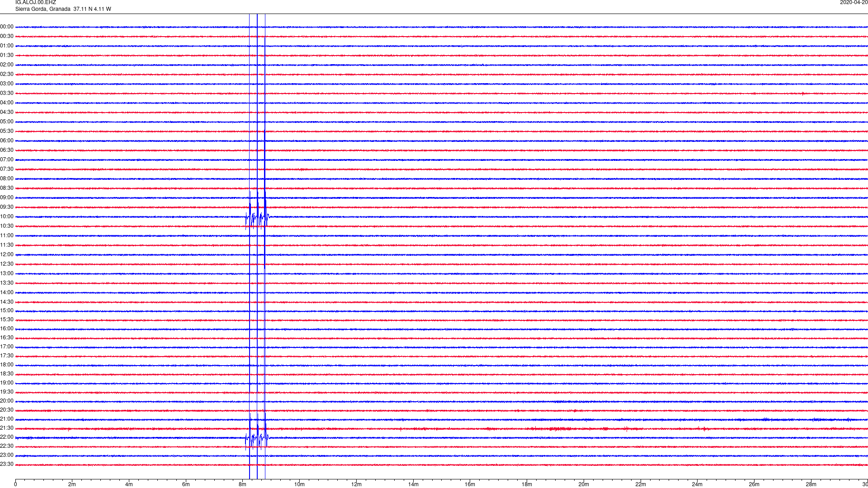Click the 2m tick on time axis
This screenshot has width=868, height=488.
(x=72, y=484)
